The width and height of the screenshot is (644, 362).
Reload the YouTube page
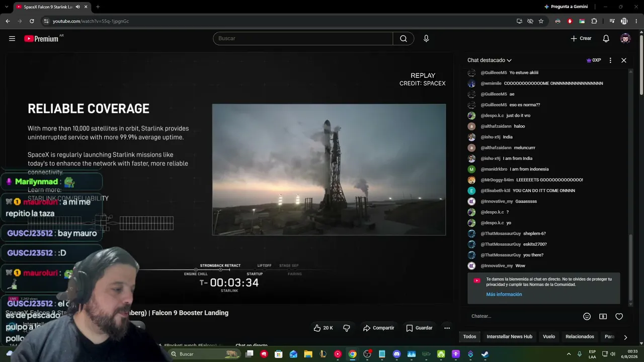(x=32, y=21)
